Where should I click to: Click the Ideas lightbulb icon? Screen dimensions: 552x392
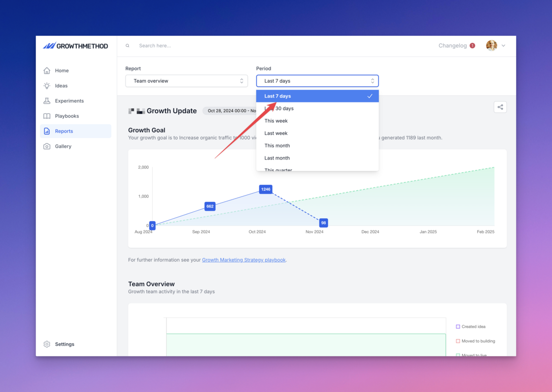(47, 86)
